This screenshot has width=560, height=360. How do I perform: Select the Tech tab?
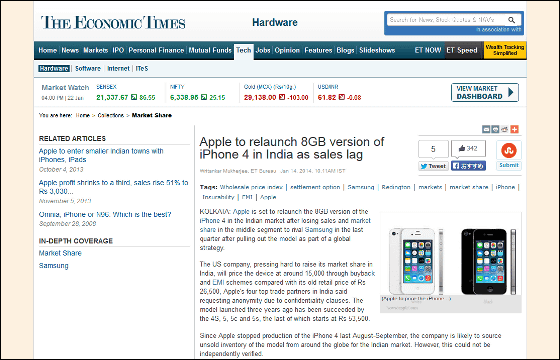[x=244, y=50]
